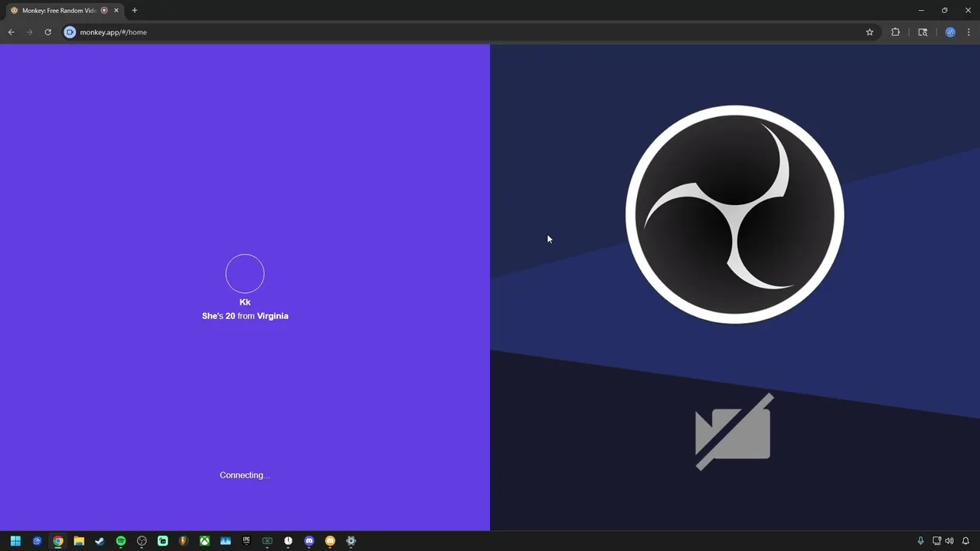Open the tab search icon in the toolbar

point(923,32)
